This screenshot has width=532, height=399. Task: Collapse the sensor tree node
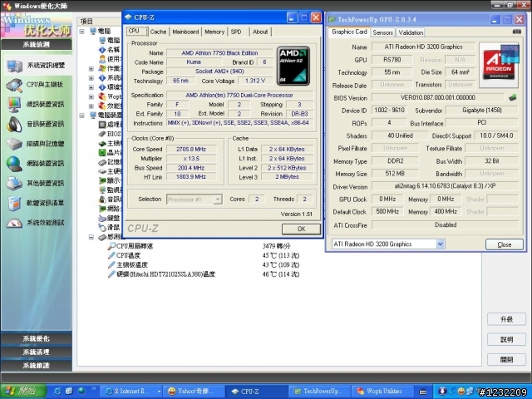91,237
